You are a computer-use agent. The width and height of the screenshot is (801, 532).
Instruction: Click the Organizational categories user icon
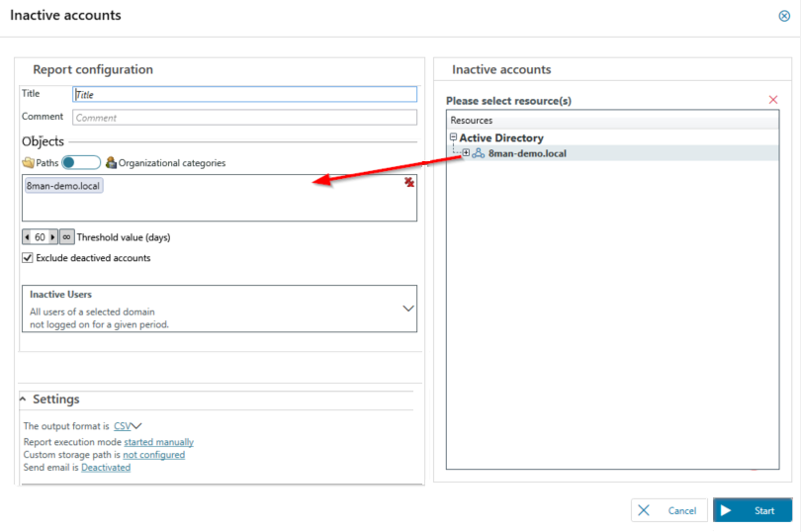point(111,163)
